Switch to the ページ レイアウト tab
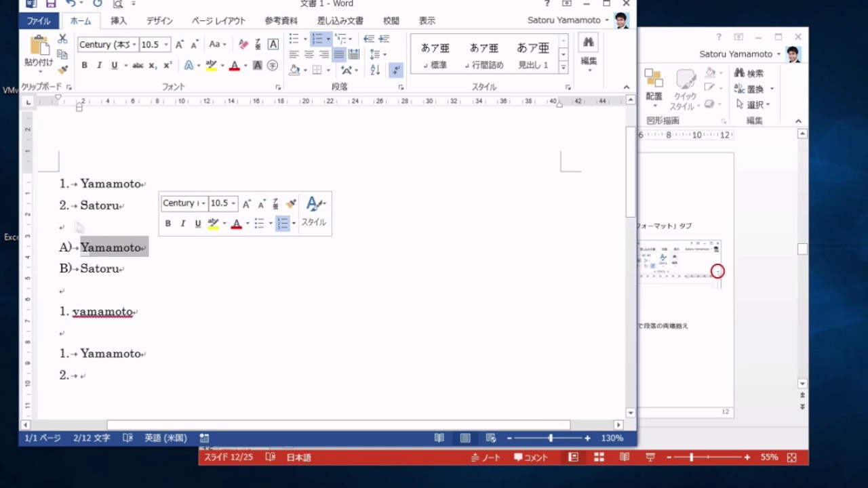Image resolution: width=868 pixels, height=488 pixels. [x=218, y=21]
